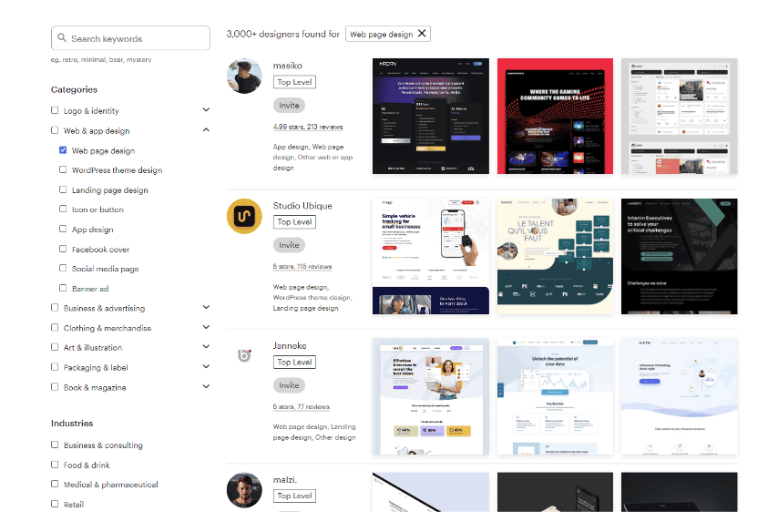The width and height of the screenshot is (768, 532).
Task: Click Studio Ubique's logo avatar
Action: point(244,217)
